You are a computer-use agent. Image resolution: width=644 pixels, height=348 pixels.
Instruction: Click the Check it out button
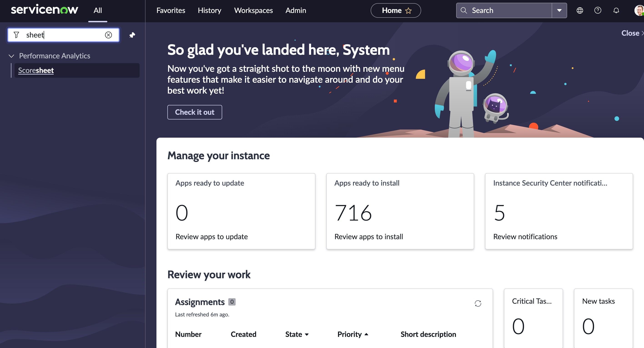(x=194, y=112)
